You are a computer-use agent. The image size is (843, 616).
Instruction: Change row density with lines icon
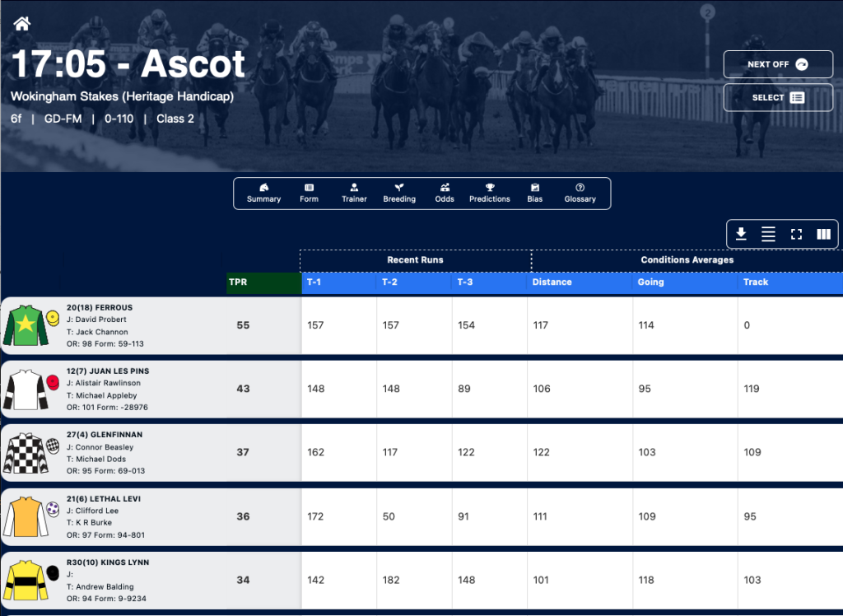[x=768, y=234]
